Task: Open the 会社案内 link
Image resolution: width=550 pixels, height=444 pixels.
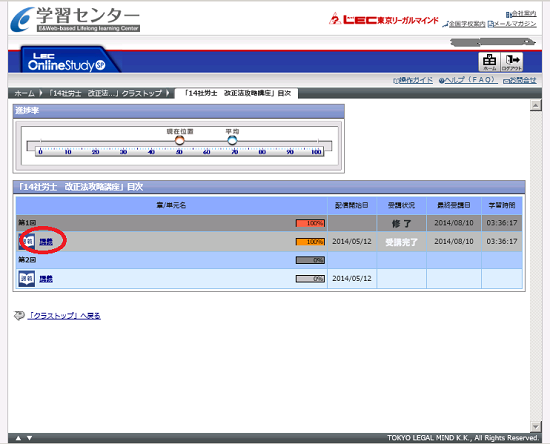Action: 521,14
